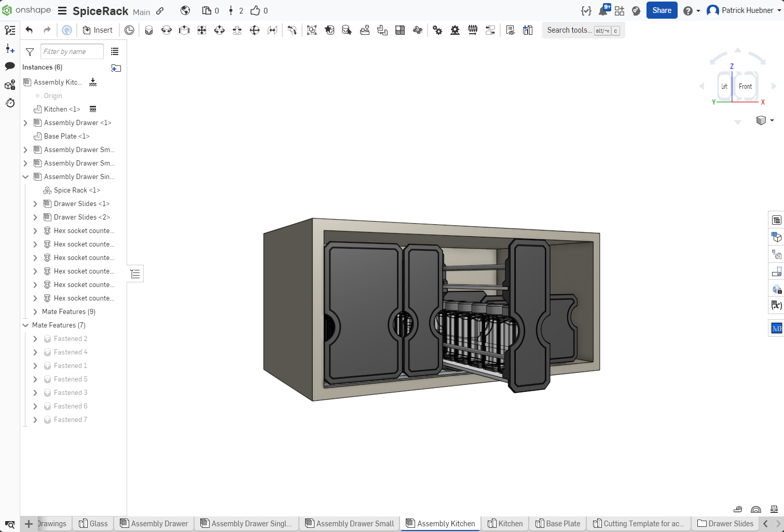This screenshot has height=532, width=784.
Task: Select the Ball mate tool
Action: (x=255, y=30)
